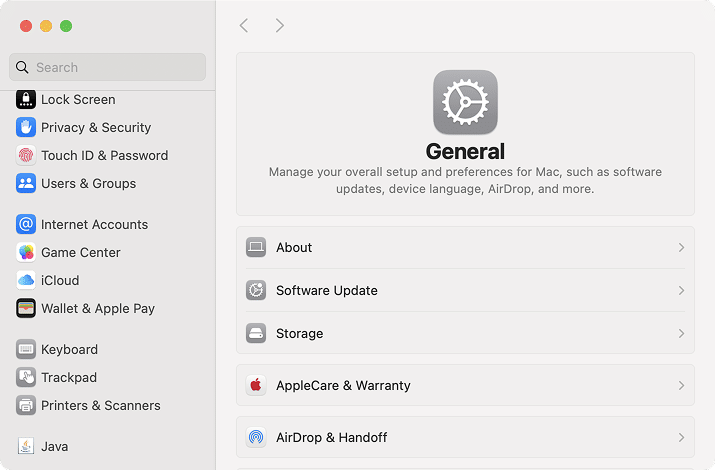This screenshot has width=715, height=470.
Task: Click the Wallet & Apple Pay icon
Action: pos(26,308)
